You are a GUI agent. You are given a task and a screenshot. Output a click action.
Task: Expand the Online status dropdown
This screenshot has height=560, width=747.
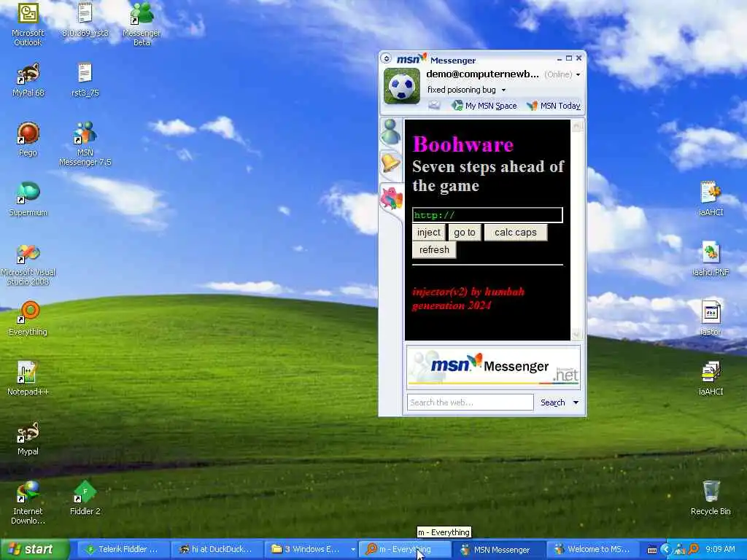pos(578,75)
